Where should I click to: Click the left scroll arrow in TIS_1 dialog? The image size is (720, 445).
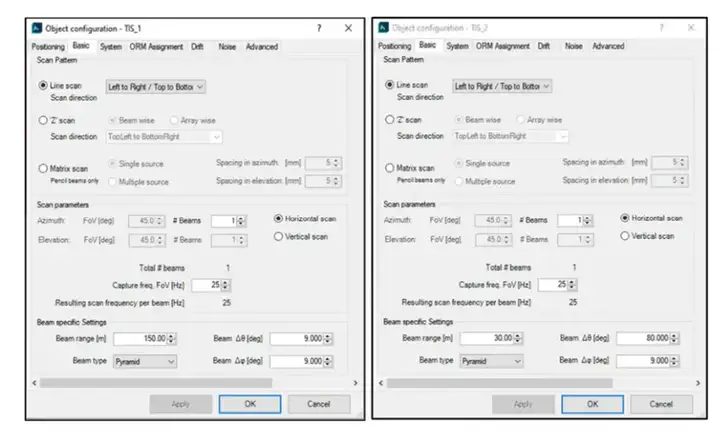pyautogui.click(x=35, y=382)
